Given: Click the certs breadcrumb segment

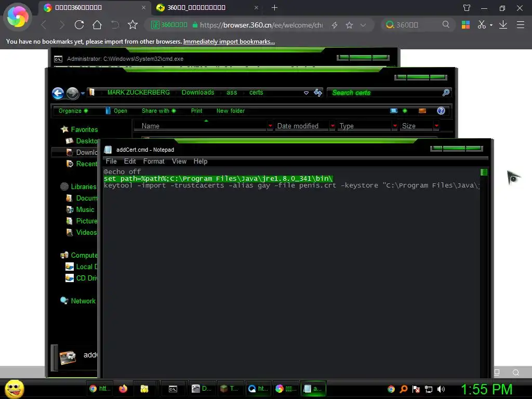Looking at the screenshot, I should pos(256,92).
